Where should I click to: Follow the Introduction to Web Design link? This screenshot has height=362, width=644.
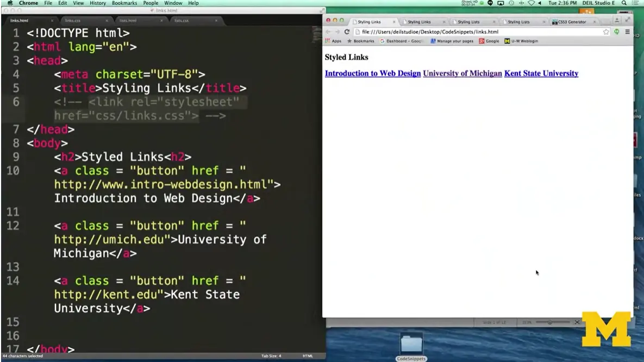point(373,73)
